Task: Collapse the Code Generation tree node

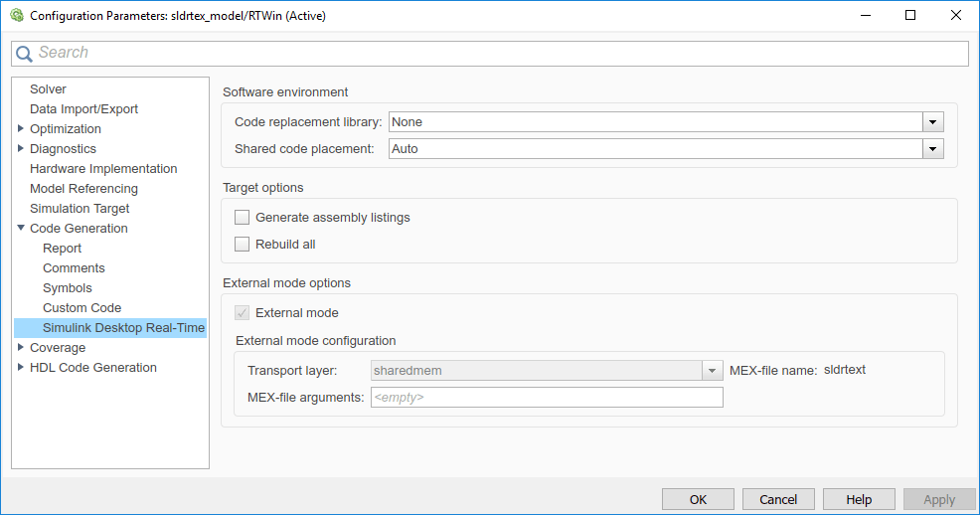Action: point(21,228)
